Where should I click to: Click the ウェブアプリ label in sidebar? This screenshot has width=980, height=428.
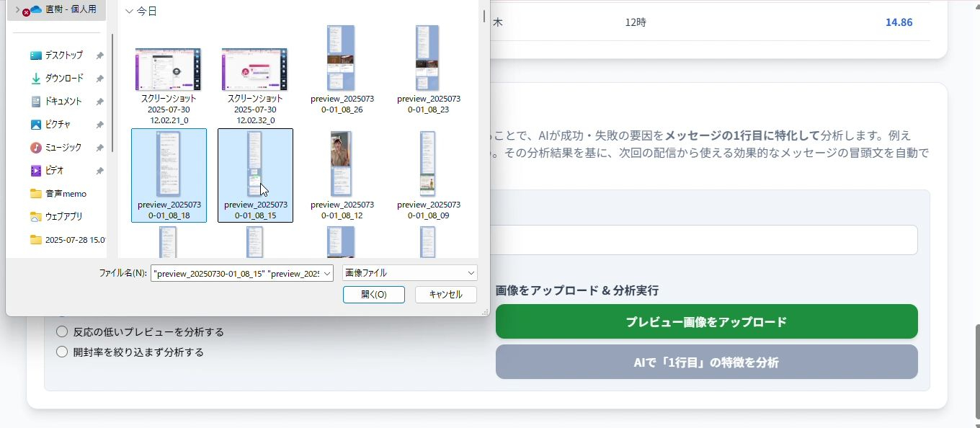pyautogui.click(x=63, y=217)
